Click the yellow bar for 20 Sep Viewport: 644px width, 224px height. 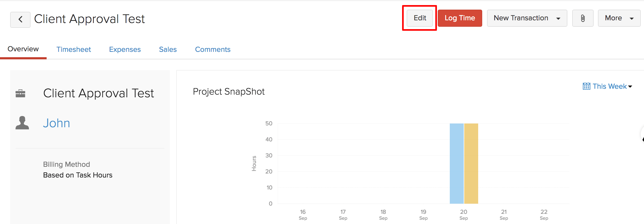pos(471,163)
